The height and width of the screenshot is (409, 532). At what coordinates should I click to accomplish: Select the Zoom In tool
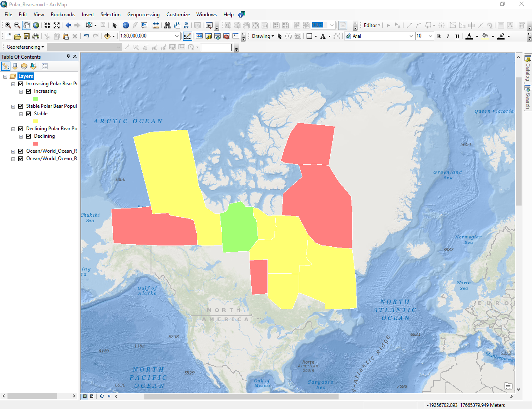(x=8, y=25)
